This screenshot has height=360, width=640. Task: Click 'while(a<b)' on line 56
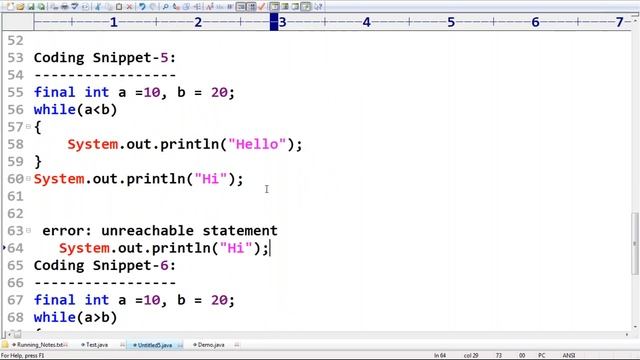coord(76,109)
